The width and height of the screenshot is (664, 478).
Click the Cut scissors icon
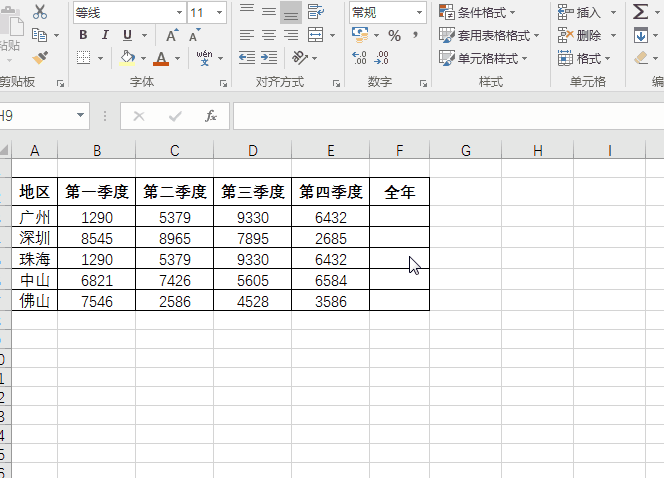point(40,12)
